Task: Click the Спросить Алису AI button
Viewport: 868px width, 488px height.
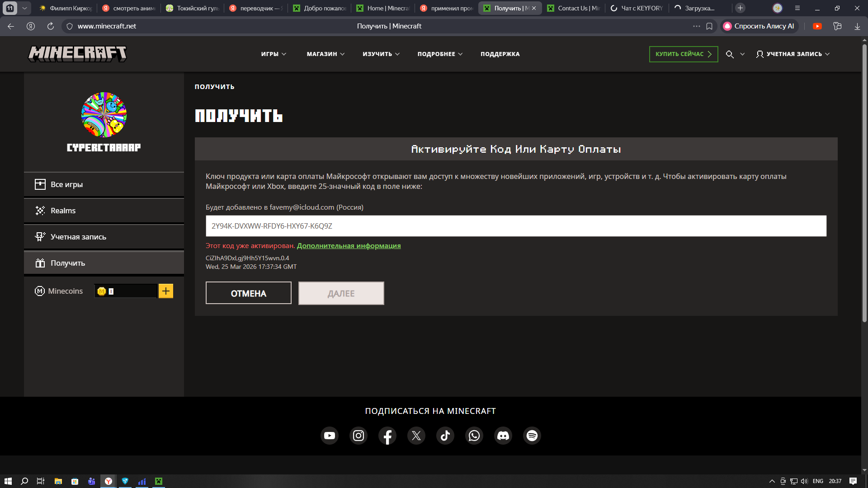Action: [759, 26]
